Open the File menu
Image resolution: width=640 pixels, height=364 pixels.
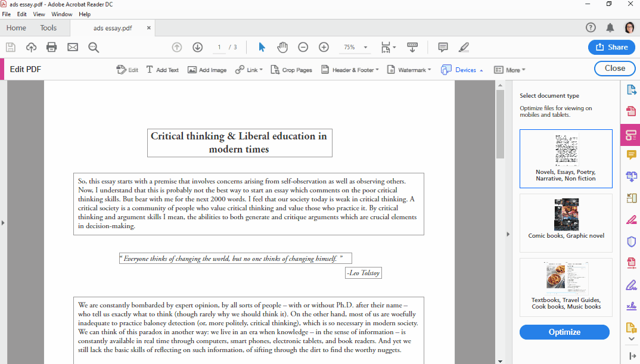click(x=7, y=14)
